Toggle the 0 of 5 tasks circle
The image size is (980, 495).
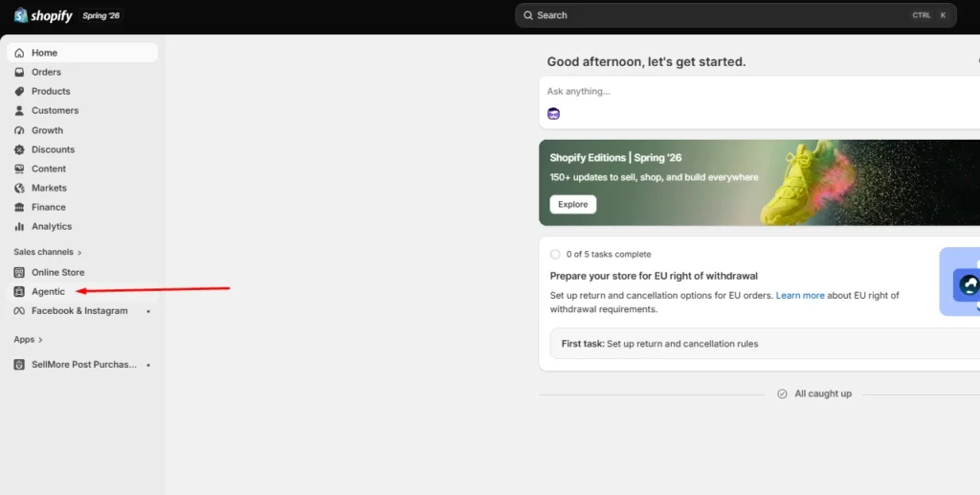coord(555,255)
